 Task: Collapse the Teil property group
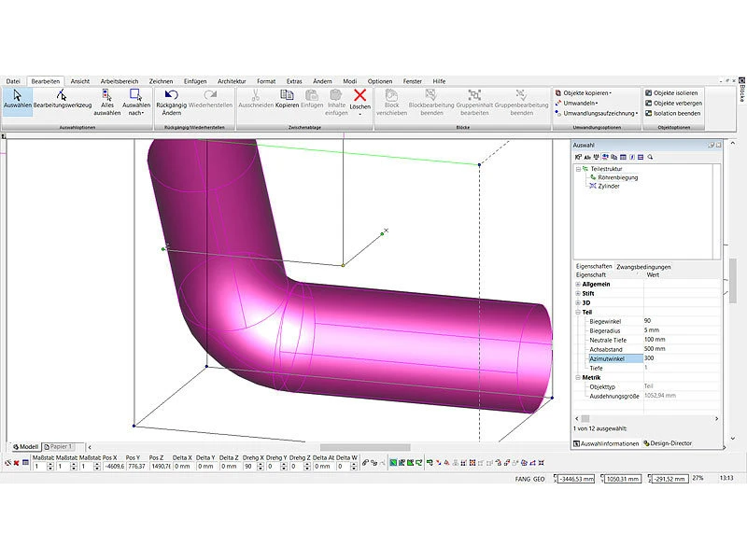tap(578, 312)
